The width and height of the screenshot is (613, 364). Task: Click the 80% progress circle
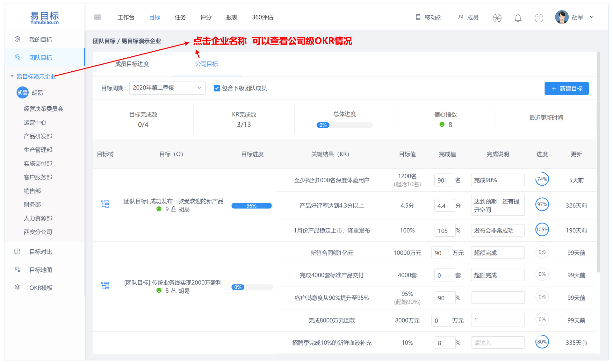[542, 342]
